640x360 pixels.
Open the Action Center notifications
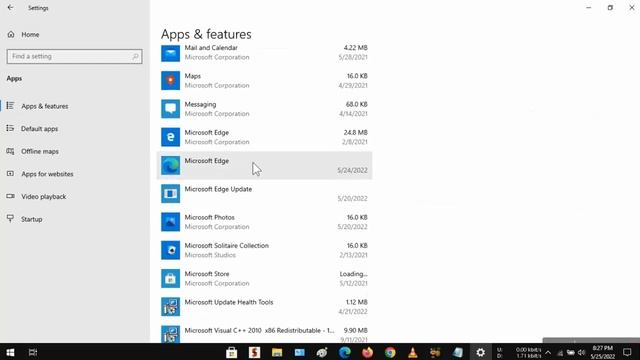point(627,352)
